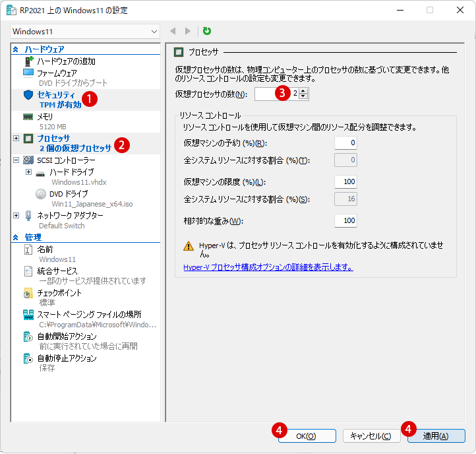
Task: Select 統合サービス label in management list
Action: pyautogui.click(x=57, y=271)
